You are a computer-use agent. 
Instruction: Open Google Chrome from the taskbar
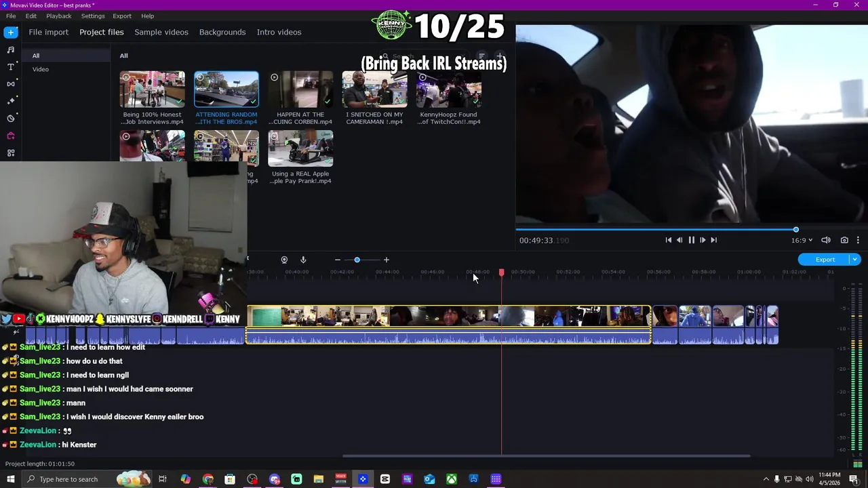point(208,479)
